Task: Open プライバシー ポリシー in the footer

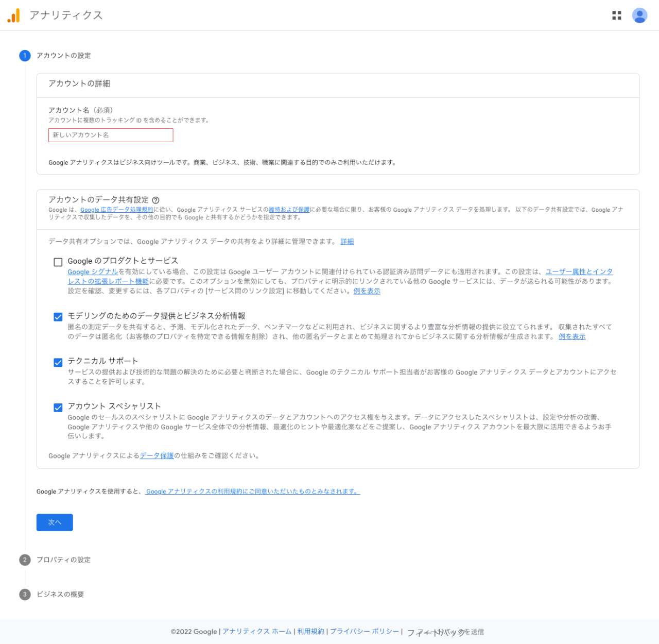Action: [x=364, y=632]
